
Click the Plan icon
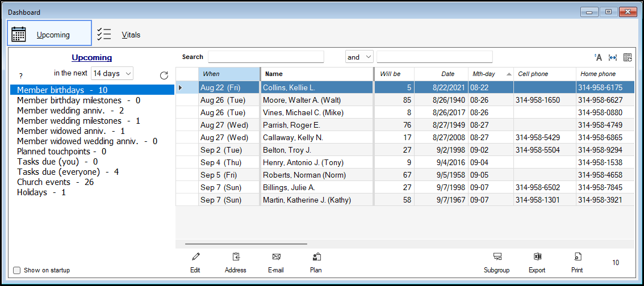(316, 257)
